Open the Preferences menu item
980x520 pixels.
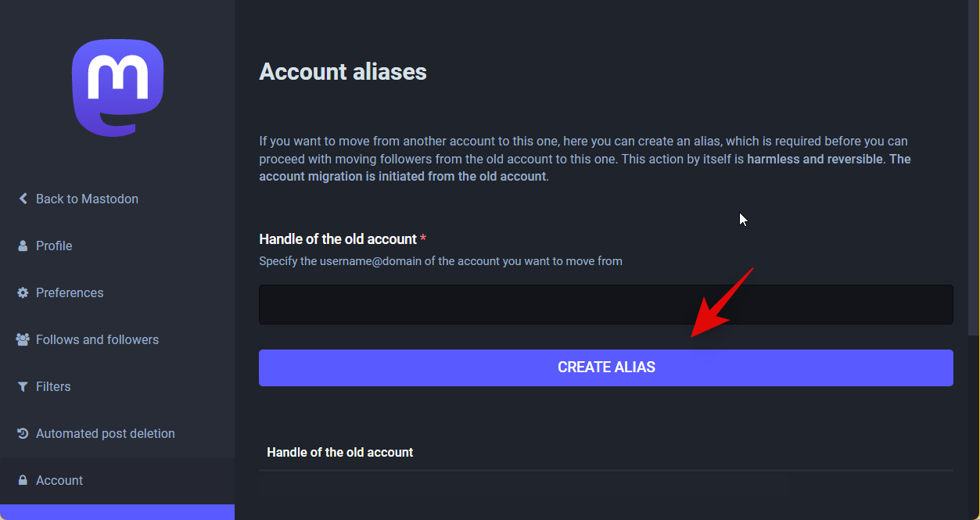point(70,292)
